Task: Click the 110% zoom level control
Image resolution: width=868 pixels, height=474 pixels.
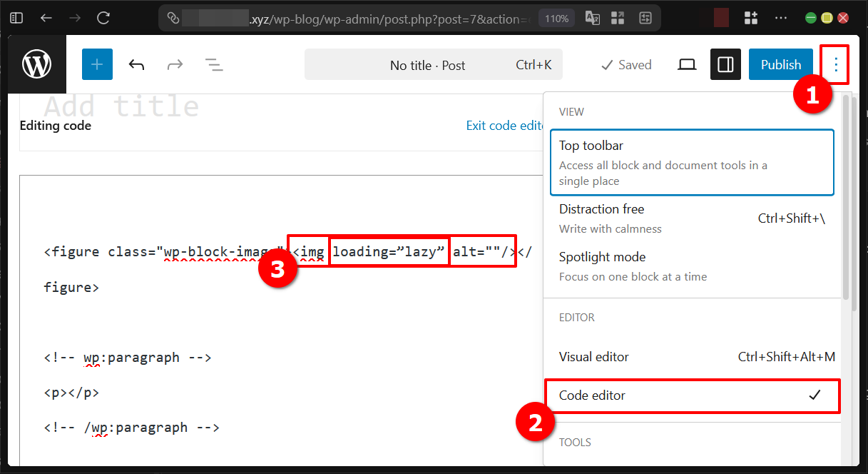Action: click(x=556, y=18)
